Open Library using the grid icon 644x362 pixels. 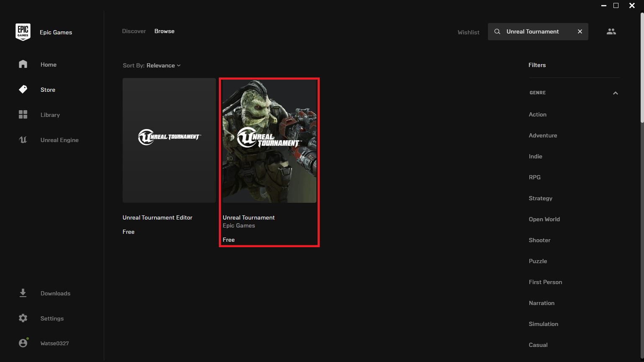tap(23, 115)
